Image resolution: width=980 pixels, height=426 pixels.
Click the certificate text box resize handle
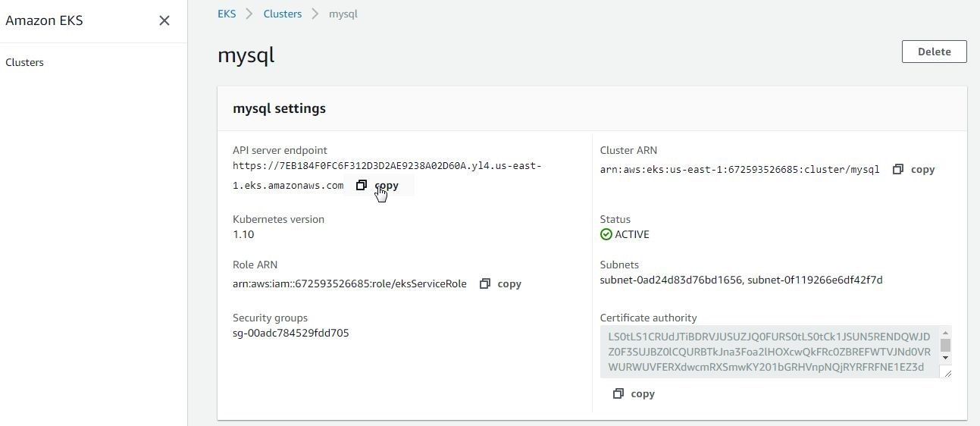pyautogui.click(x=945, y=371)
